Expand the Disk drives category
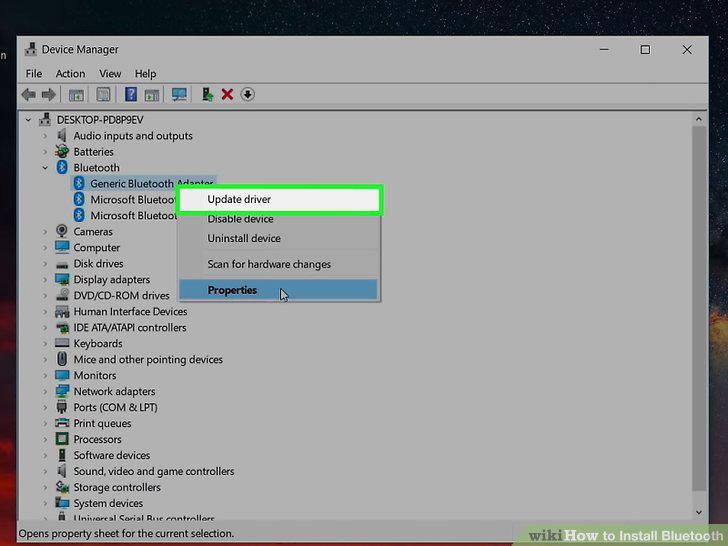Image resolution: width=728 pixels, height=546 pixels. click(45, 263)
